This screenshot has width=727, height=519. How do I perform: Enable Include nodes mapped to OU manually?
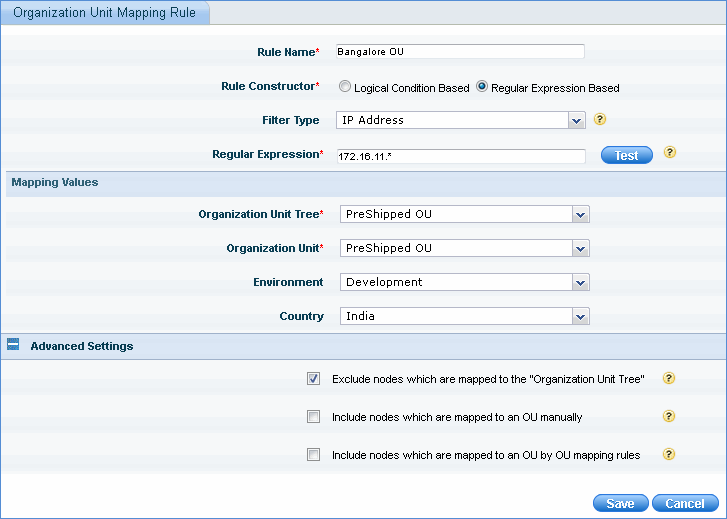(x=314, y=417)
